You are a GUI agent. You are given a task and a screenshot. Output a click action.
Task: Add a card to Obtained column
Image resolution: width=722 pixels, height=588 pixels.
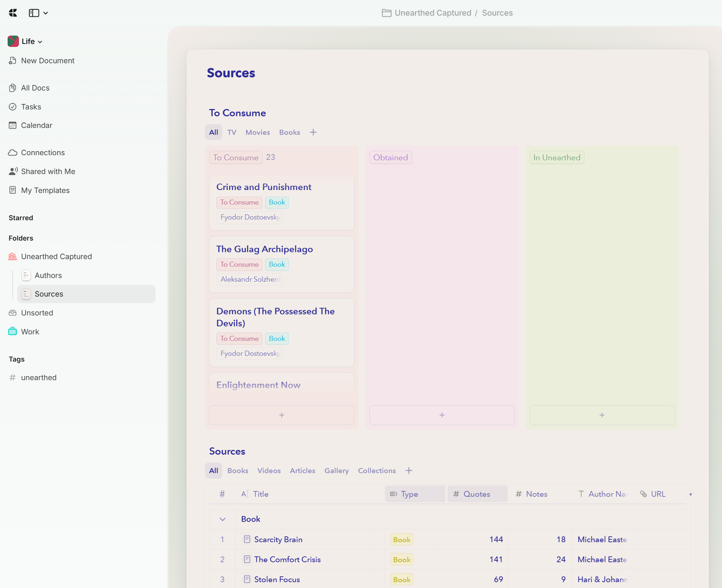coord(442,415)
